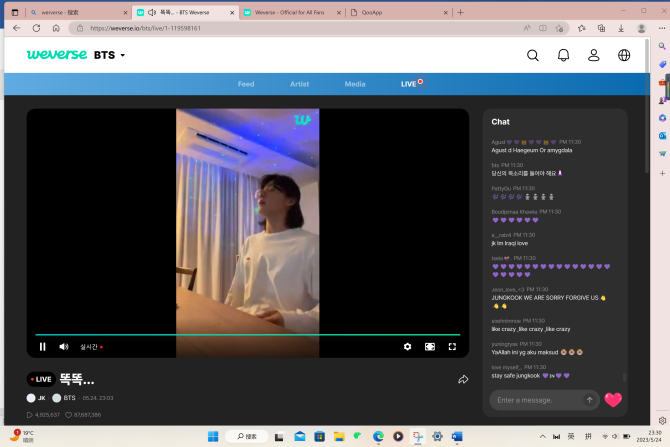Viewport: 670px width, 447px height.
Task: Click the video progress bar
Action: tap(247, 334)
